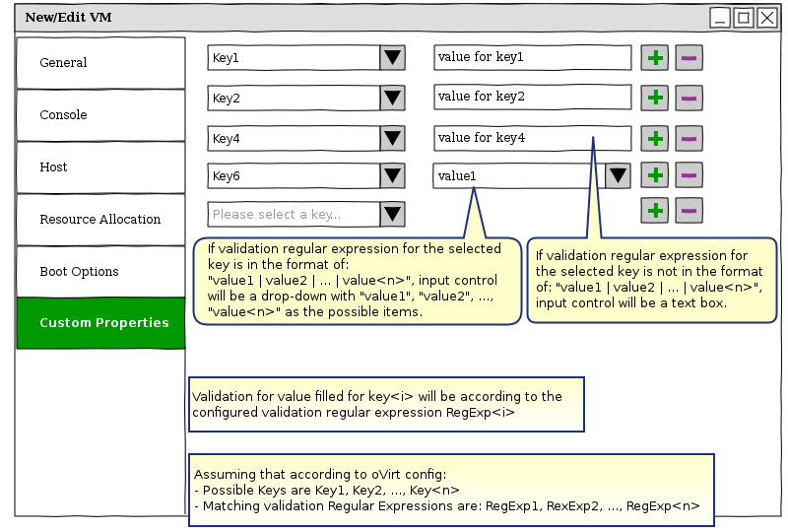Screen dimensions: 788x532
Task: Remove the Key6 row with minus icon
Action: pos(689,176)
